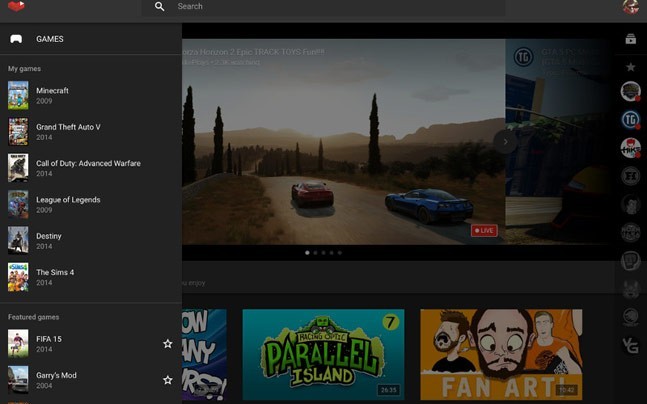647x404 pixels.
Task: Select the fourth carousel page dot
Action: (332, 253)
